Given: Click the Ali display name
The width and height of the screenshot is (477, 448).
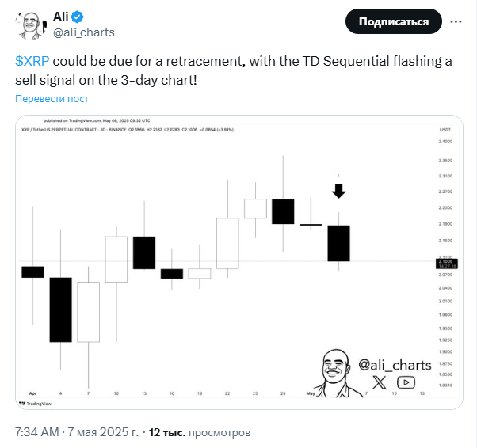Looking at the screenshot, I should pyautogui.click(x=61, y=17).
